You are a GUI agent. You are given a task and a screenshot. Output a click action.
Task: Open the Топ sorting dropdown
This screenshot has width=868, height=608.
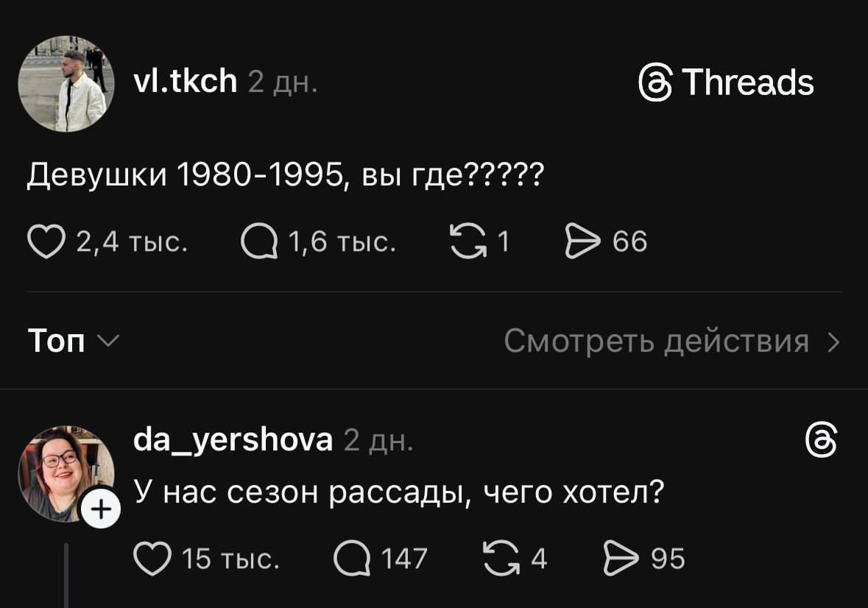tap(72, 341)
